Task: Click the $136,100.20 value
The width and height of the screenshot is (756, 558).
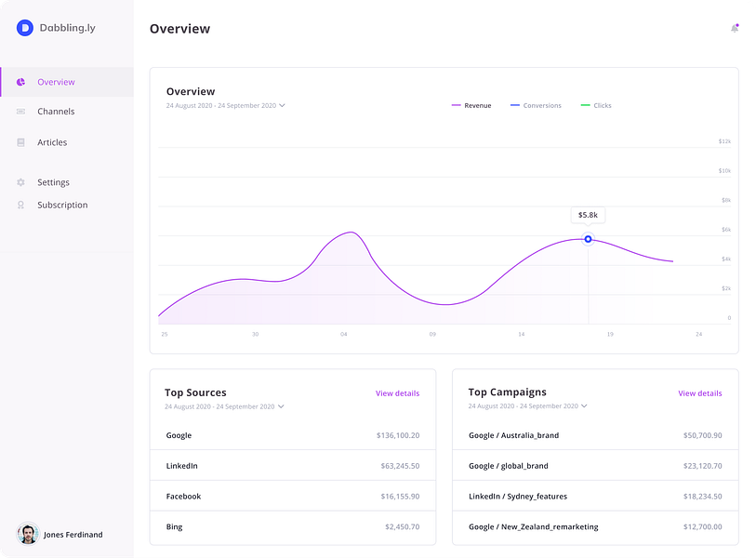Action: (x=398, y=435)
